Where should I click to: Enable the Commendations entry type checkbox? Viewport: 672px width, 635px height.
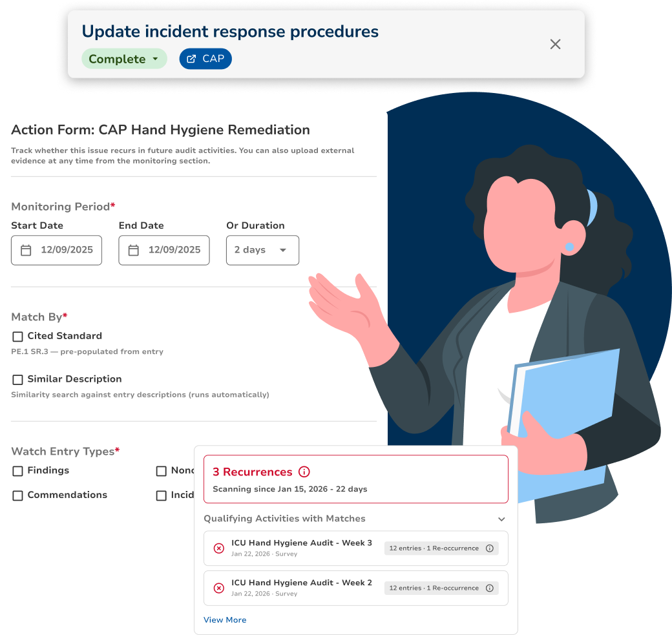click(17, 495)
